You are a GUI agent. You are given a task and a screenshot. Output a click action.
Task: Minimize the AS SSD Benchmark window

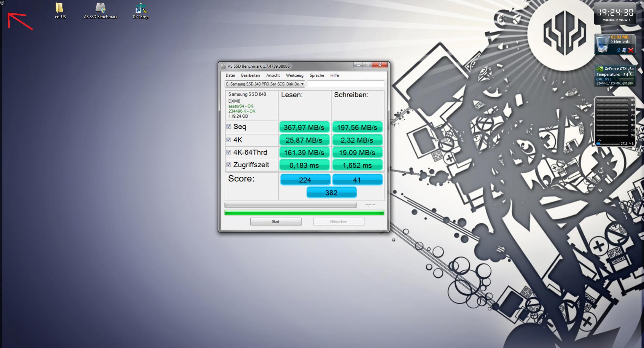coord(358,65)
